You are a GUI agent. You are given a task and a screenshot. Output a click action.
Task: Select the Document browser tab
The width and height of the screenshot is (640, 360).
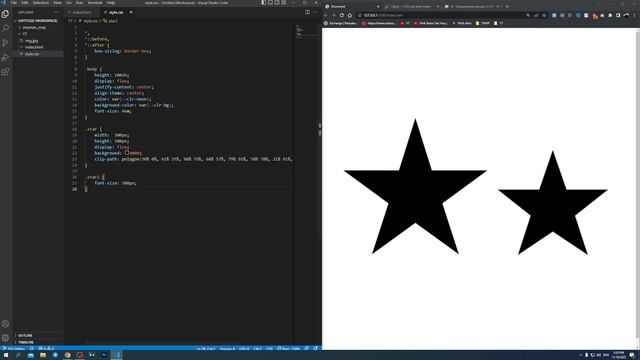pyautogui.click(x=352, y=7)
